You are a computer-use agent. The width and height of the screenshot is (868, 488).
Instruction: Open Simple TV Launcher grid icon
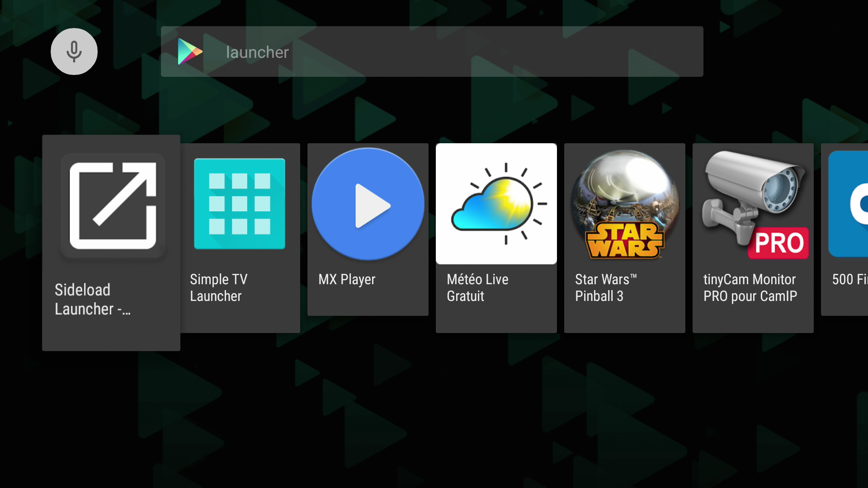(x=240, y=204)
